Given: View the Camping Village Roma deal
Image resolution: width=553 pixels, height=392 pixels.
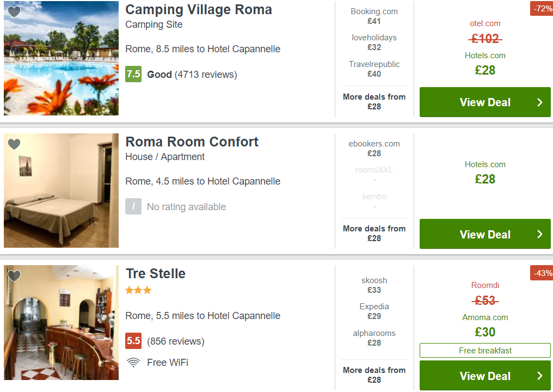Looking at the screenshot, I should [485, 102].
